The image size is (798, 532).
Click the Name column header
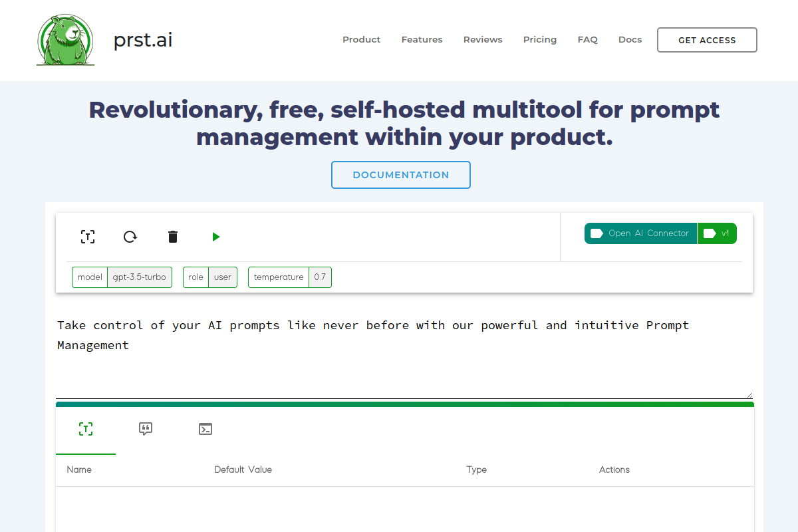coord(79,469)
